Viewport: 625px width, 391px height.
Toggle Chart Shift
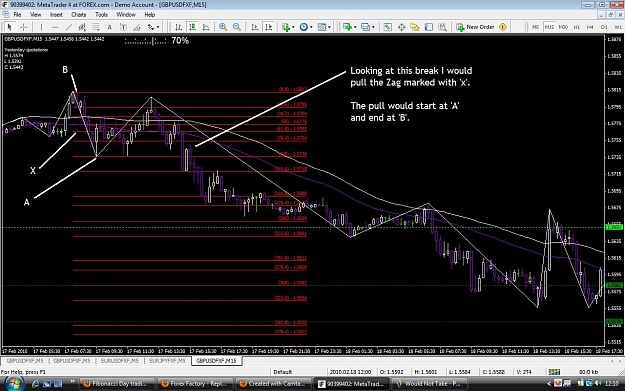pyautogui.click(x=269, y=27)
